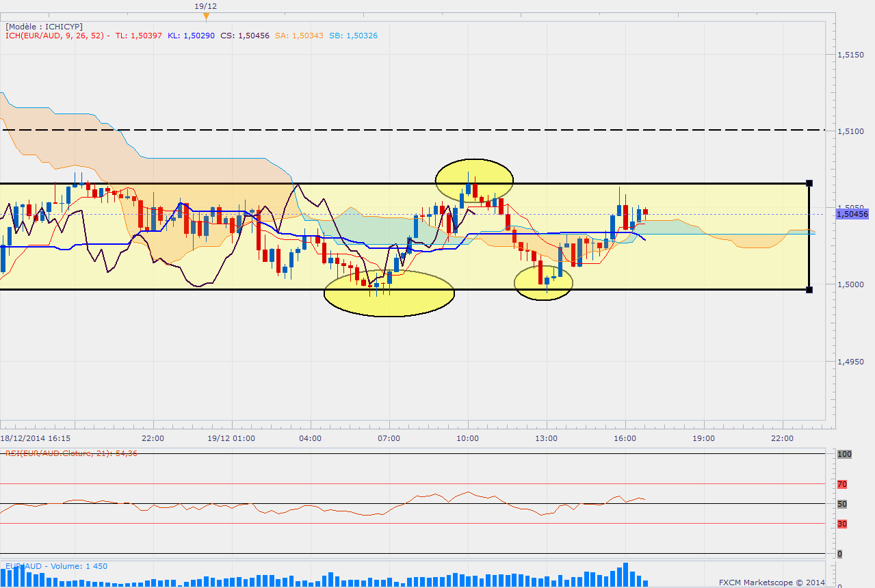Viewport: 875px width, 588px height.
Task: Click the 1,5000 price axis label
Action: click(x=850, y=284)
